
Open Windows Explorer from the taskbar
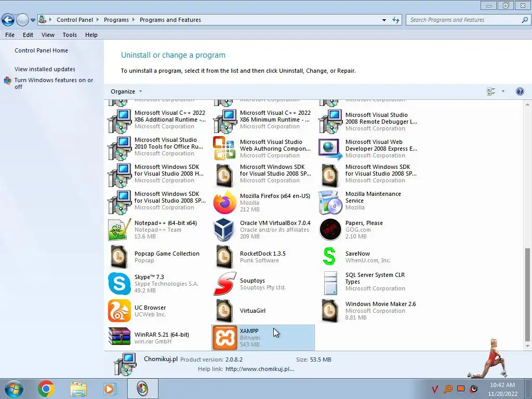point(78,389)
